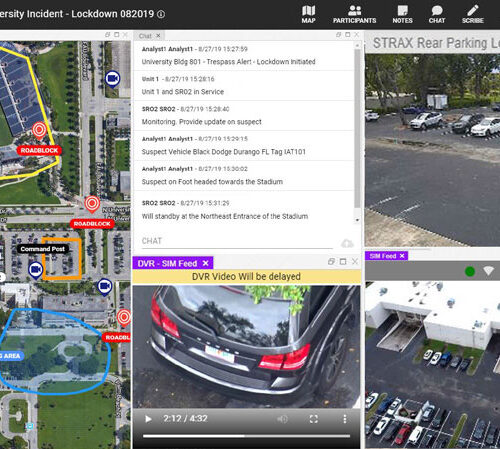Viewport: 500px width, 449px height.
Task: Click the chat upload cloud icon
Action: 347,243
